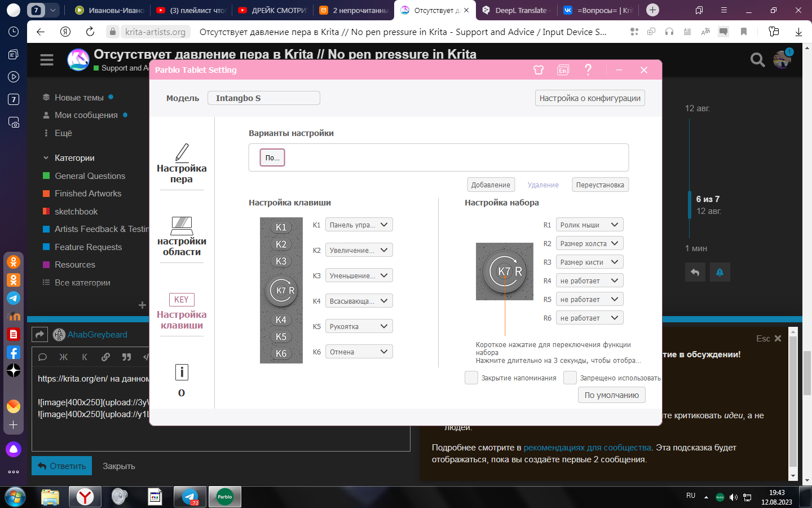Image resolution: width=812 pixels, height=508 pixels.
Task: Expand the K4 key dropdown
Action: point(359,301)
